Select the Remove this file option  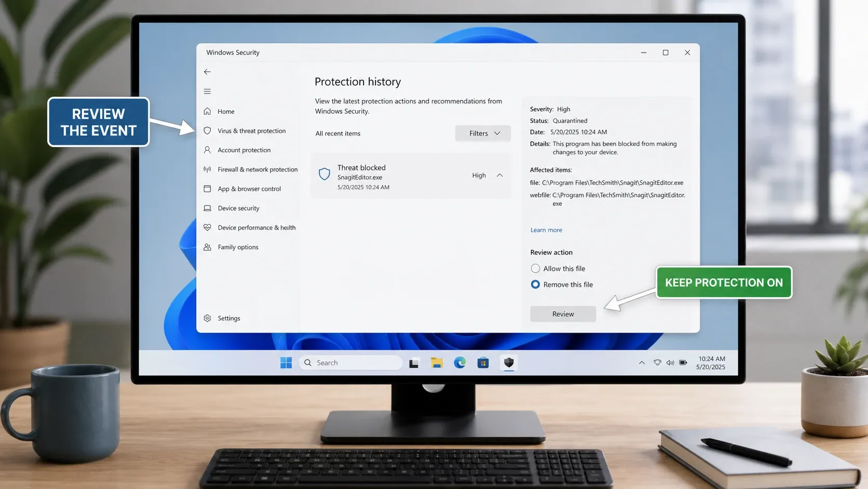[535, 285]
